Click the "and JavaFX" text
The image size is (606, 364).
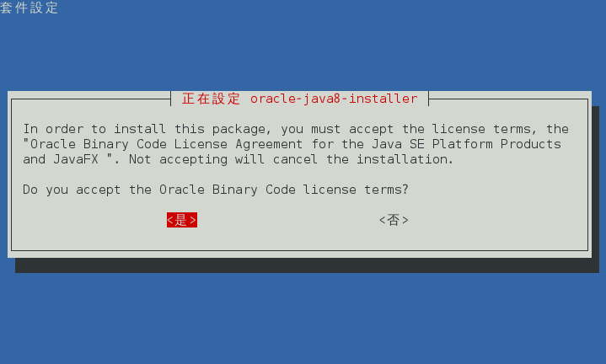[x=61, y=159]
